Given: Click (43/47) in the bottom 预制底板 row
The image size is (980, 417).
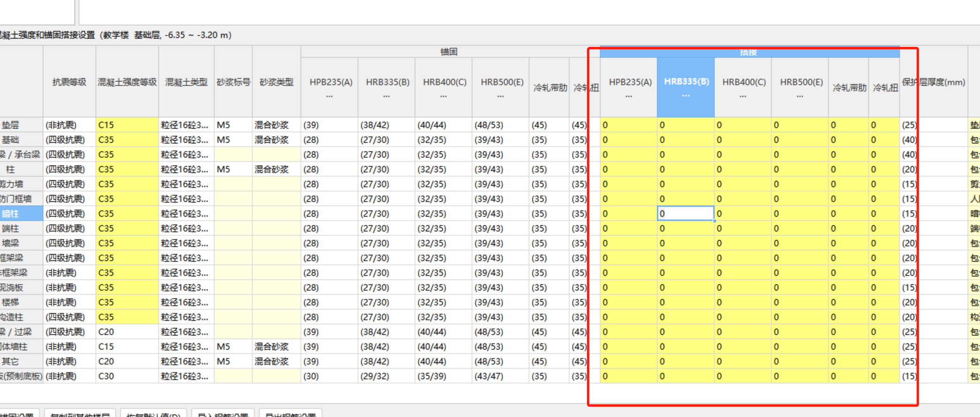Looking at the screenshot, I should 501,376.
